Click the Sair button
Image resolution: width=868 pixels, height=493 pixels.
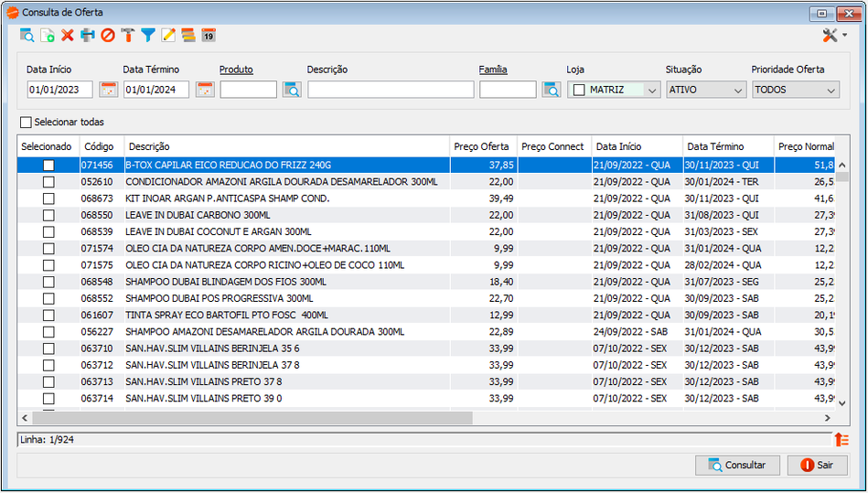tap(817, 466)
